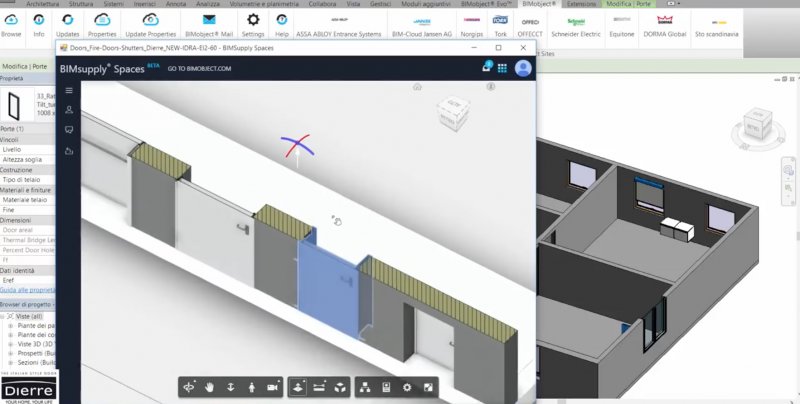Click the Materiale telaio property field
The image size is (800, 404).
point(28,200)
